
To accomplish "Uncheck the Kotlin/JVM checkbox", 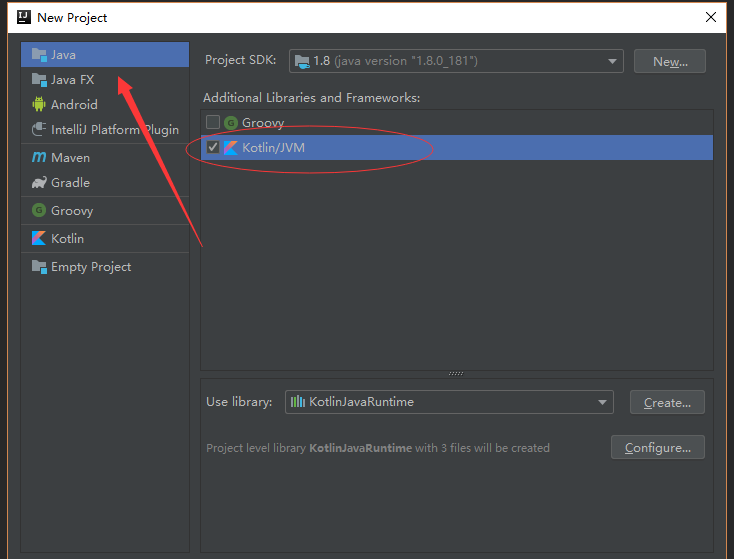I will 213,147.
